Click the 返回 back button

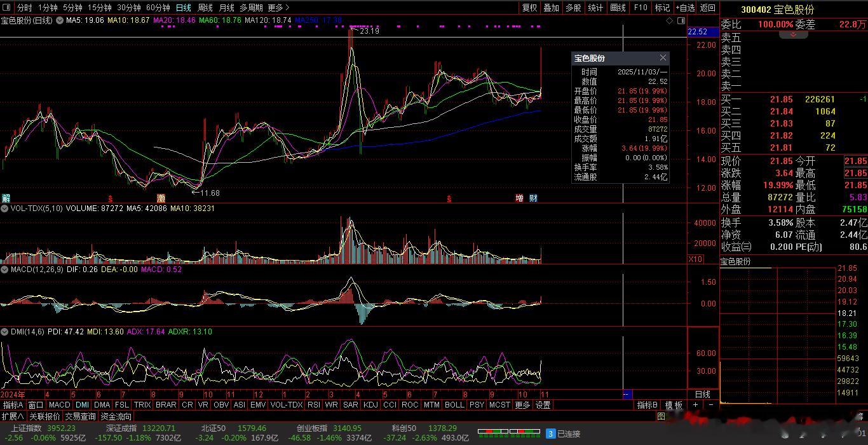click(x=707, y=8)
